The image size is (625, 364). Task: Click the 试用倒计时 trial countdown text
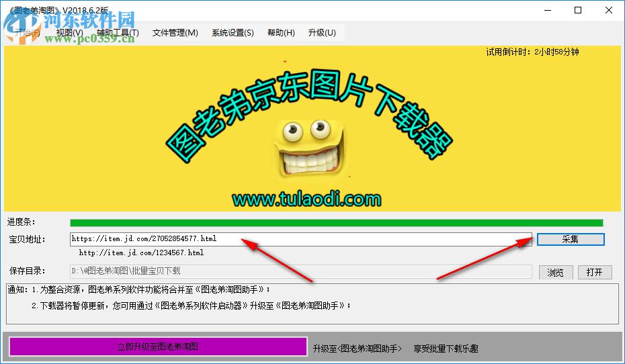(532, 52)
